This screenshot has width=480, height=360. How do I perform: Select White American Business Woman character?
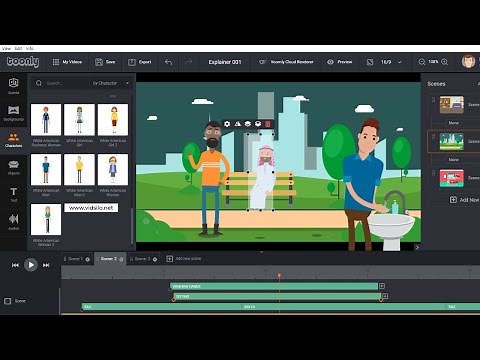coord(46,119)
